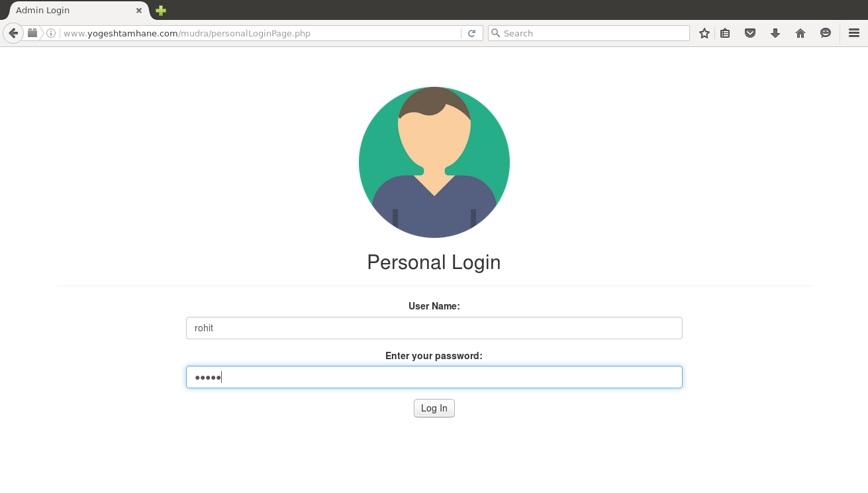Click the Log In button
Image resolution: width=868 pixels, height=493 pixels.
(434, 408)
